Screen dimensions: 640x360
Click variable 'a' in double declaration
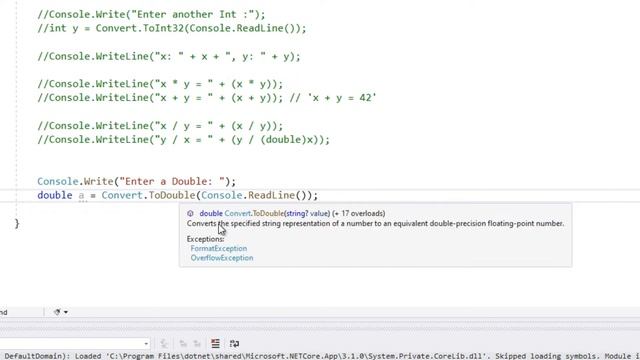(81, 196)
